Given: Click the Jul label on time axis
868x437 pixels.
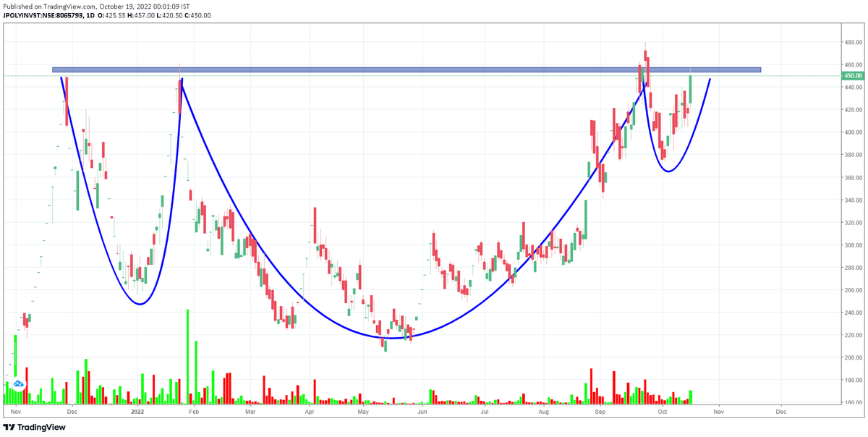Looking at the screenshot, I should click(x=484, y=411).
